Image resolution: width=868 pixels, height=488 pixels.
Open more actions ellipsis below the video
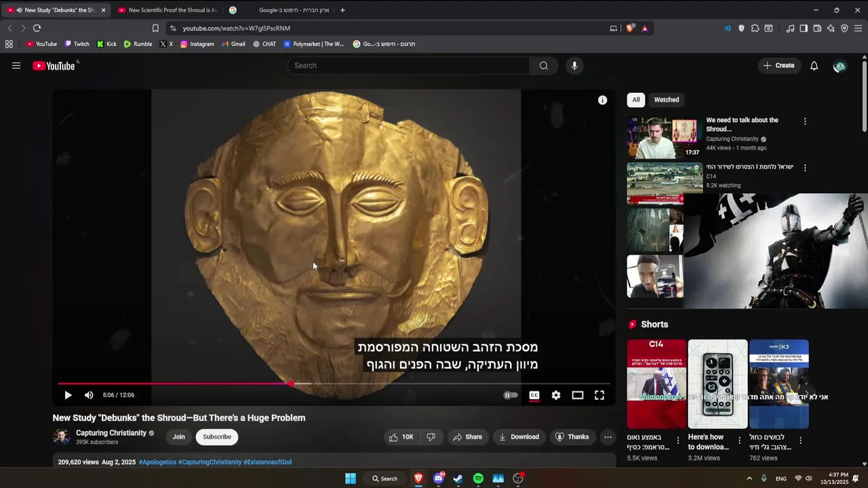pyautogui.click(x=608, y=437)
